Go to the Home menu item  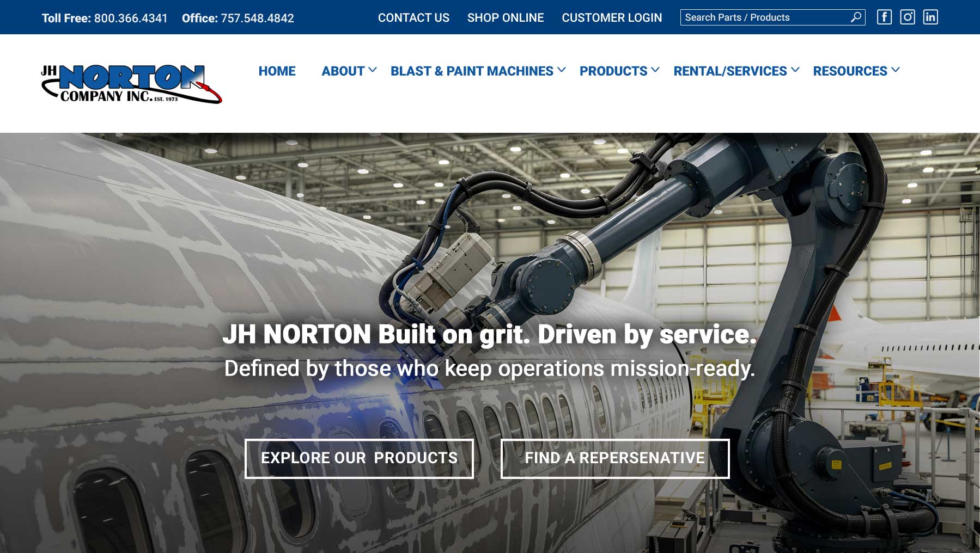tap(277, 71)
